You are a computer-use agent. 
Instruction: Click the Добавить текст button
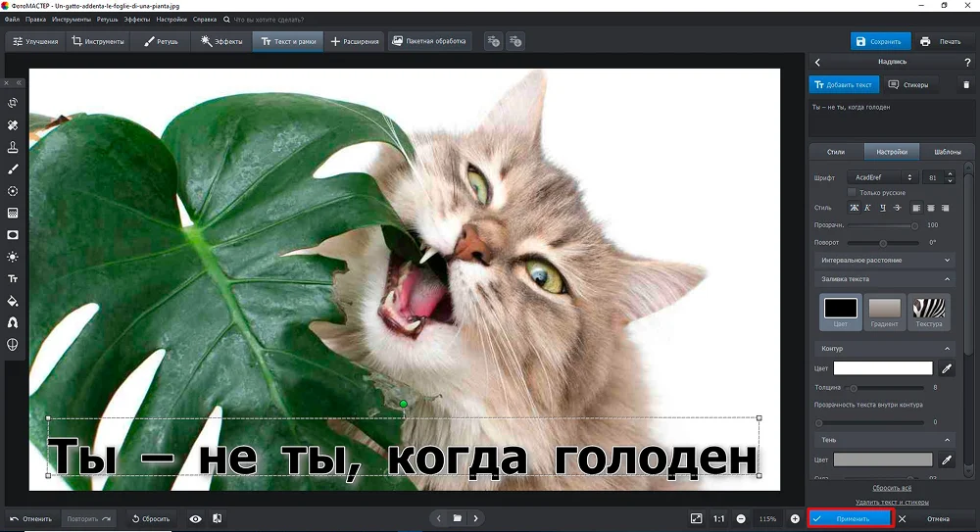coord(844,84)
